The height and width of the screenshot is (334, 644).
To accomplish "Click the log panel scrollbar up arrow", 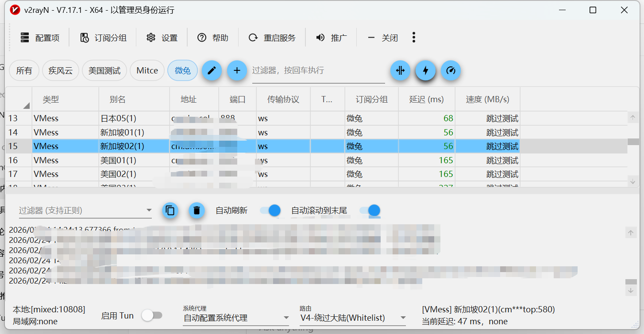I will coord(630,233).
